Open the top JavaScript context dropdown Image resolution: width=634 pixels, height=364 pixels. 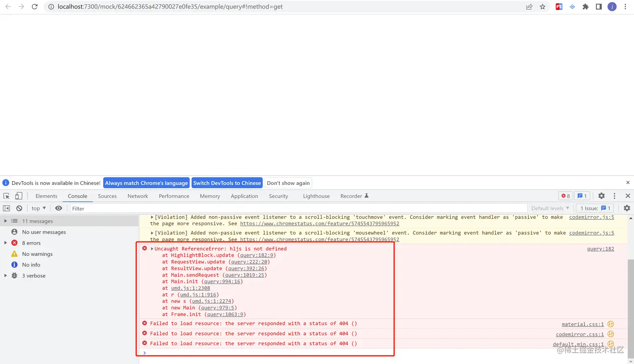coord(39,208)
